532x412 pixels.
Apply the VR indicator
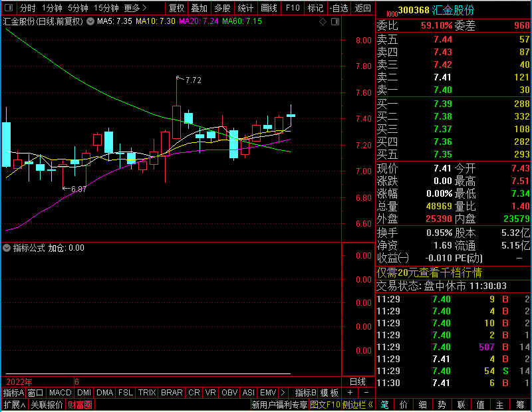[x=210, y=393]
